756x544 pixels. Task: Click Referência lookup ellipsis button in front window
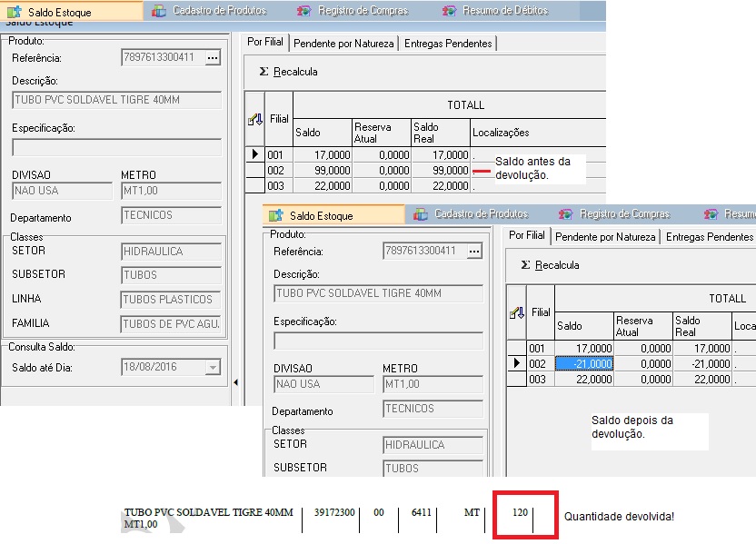(x=474, y=251)
